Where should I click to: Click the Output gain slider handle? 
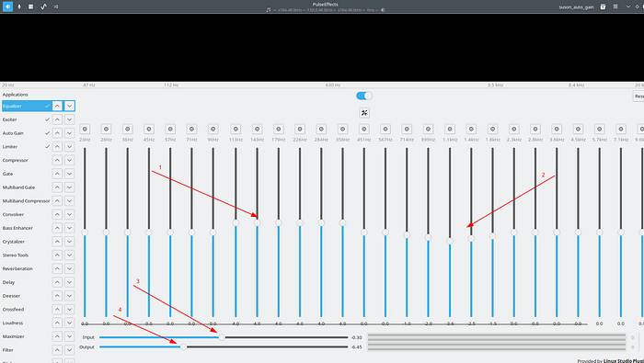[184, 347]
